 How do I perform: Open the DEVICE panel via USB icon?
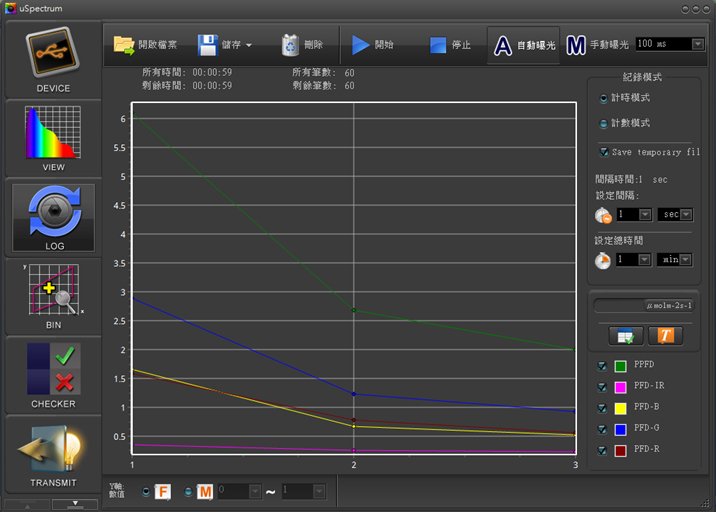(x=53, y=53)
